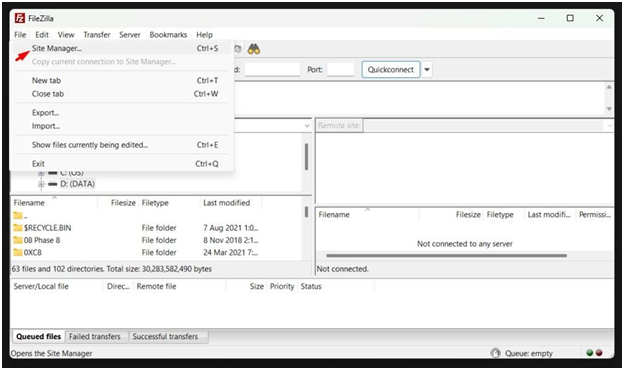This screenshot has height=370, width=624.
Task: Click the Remote file queue column header
Action: (179, 286)
